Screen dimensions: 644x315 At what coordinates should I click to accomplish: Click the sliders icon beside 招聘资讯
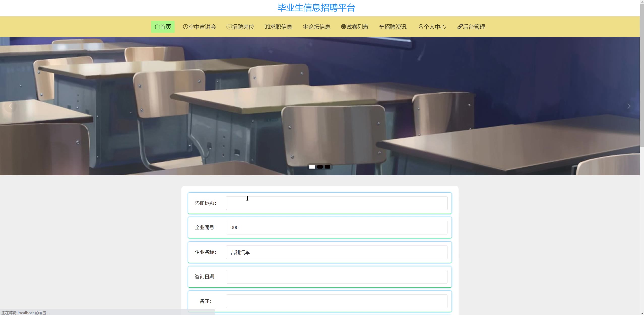pos(382,26)
